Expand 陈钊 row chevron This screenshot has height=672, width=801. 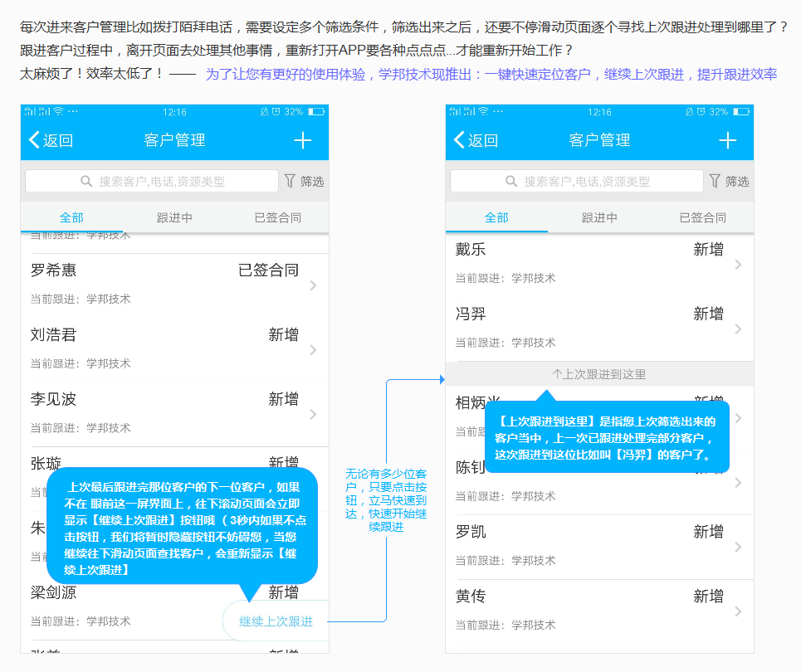(738, 483)
